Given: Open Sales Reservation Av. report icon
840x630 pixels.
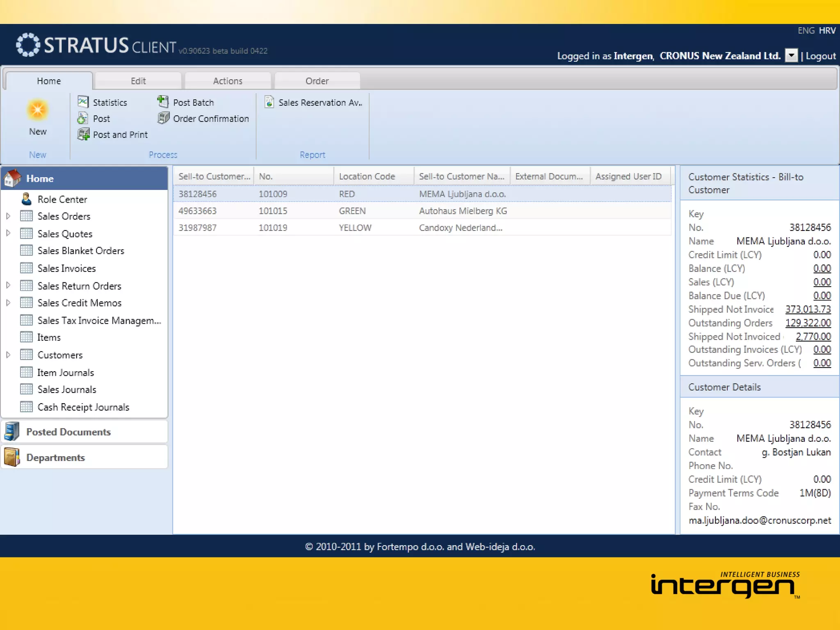Looking at the screenshot, I should click(x=269, y=102).
